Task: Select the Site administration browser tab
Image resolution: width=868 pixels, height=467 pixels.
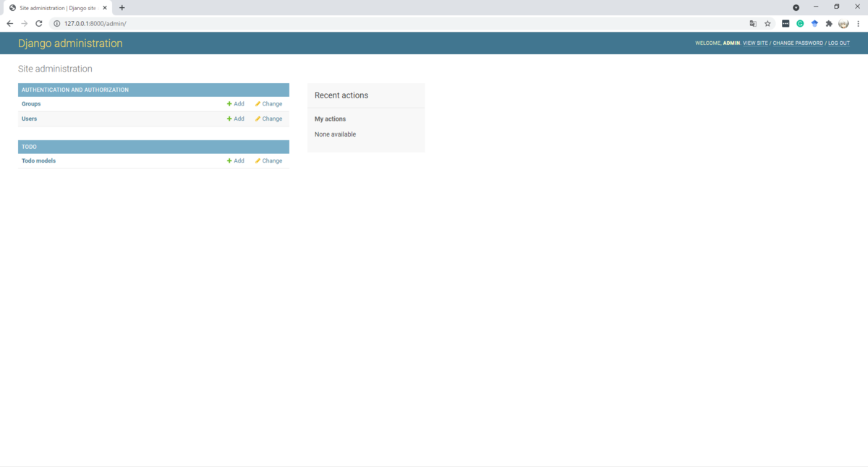Action: pos(58,7)
